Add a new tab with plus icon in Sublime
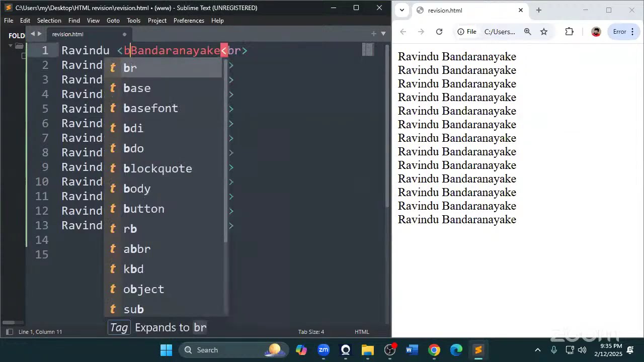 [x=373, y=34]
